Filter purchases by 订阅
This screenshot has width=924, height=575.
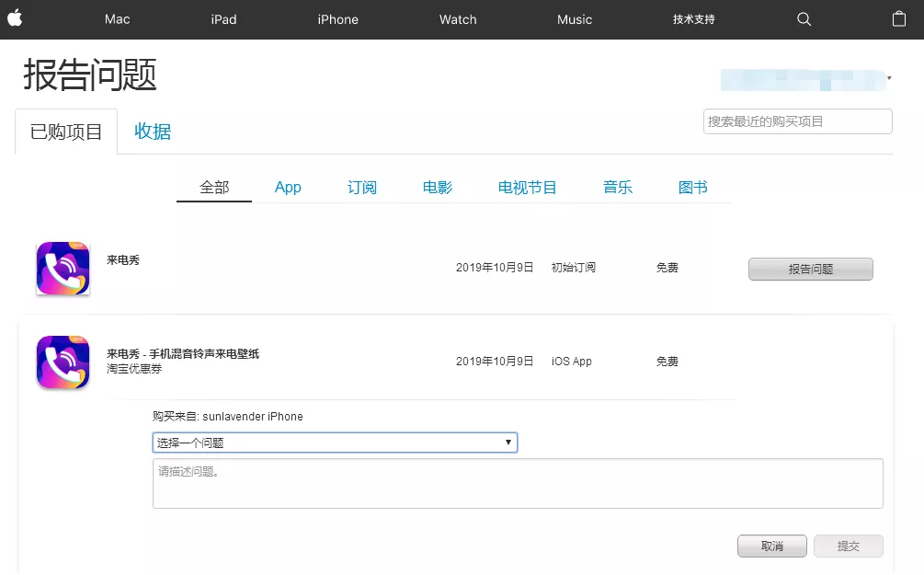[362, 188]
